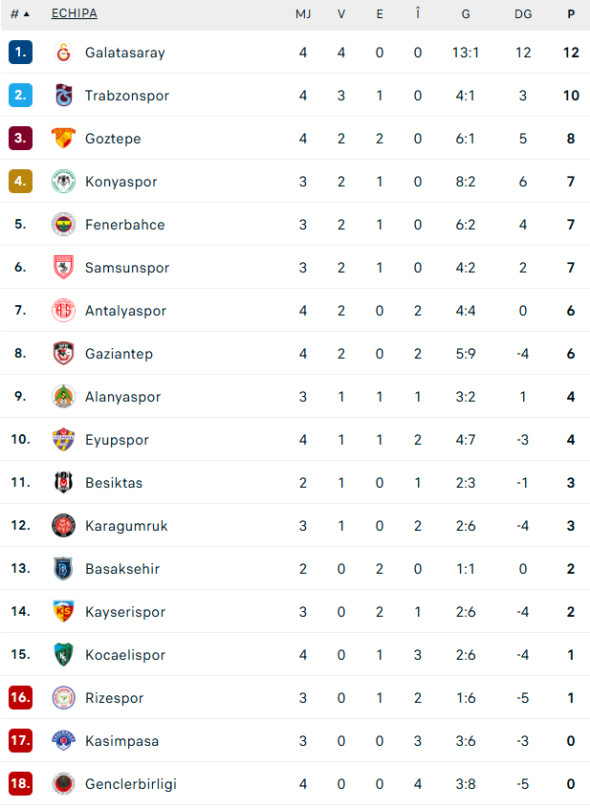
Task: Open the Rizespor team page
Action: (116, 698)
